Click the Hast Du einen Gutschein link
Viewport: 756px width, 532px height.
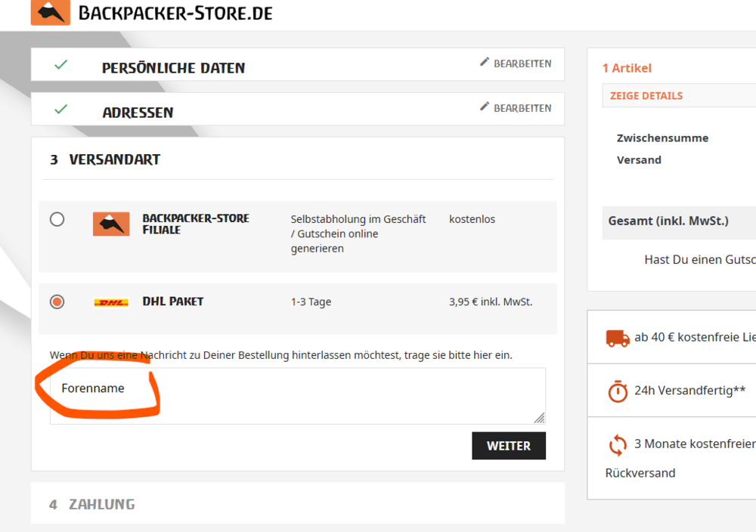click(699, 259)
